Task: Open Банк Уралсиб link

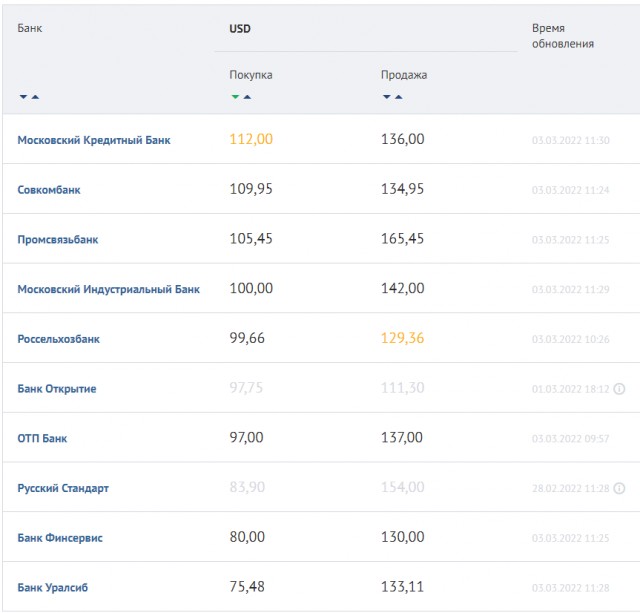Action: tap(53, 588)
